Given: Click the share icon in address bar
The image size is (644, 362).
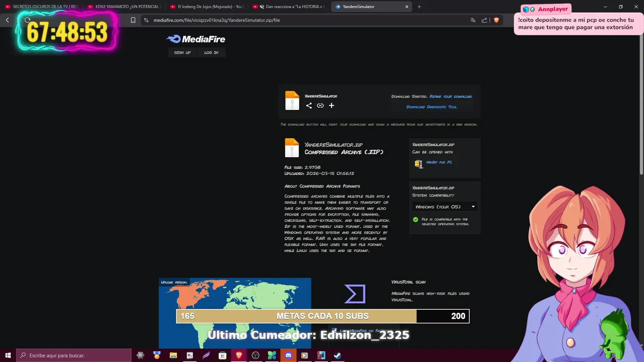Looking at the screenshot, I should tap(485, 20).
